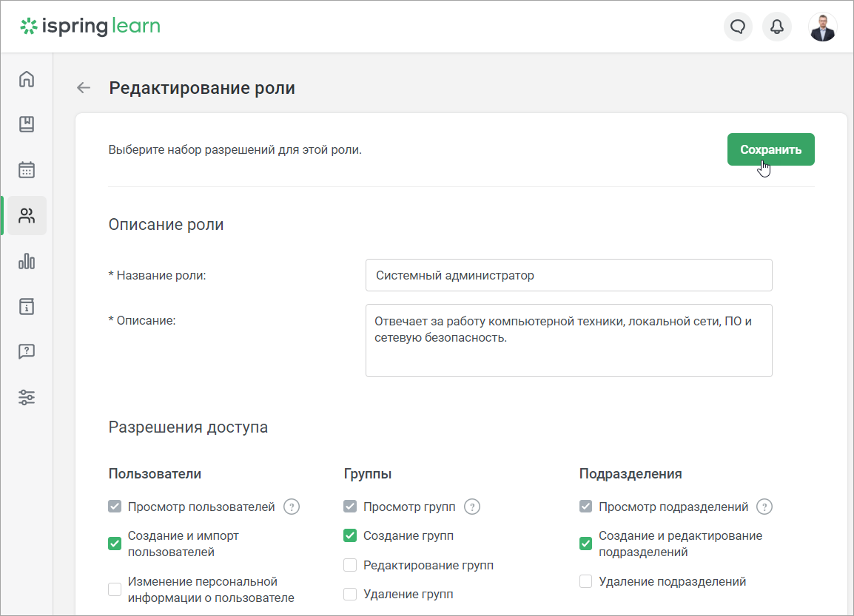Click the Группы column heading
The height and width of the screenshot is (616, 854).
[x=368, y=474]
